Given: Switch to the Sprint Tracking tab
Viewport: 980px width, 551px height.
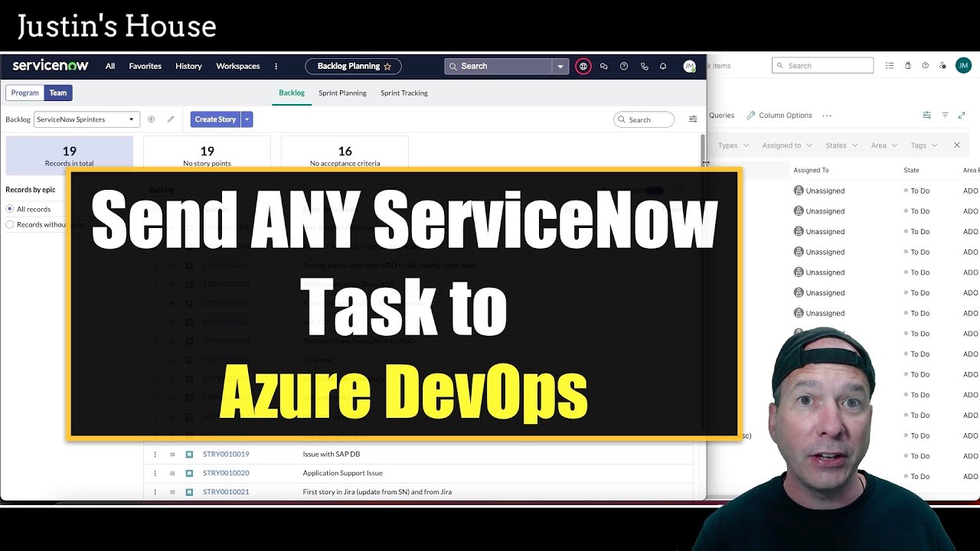Looking at the screenshot, I should (x=404, y=93).
